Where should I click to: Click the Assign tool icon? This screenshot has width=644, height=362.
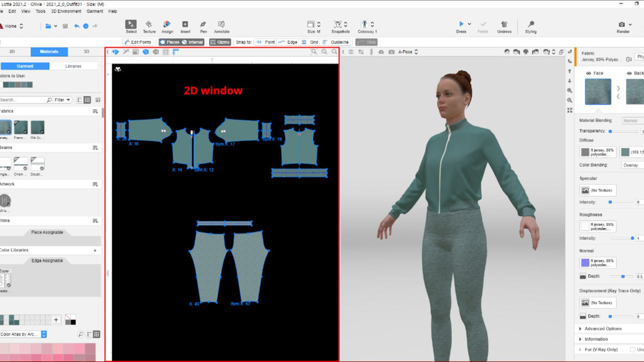click(167, 25)
